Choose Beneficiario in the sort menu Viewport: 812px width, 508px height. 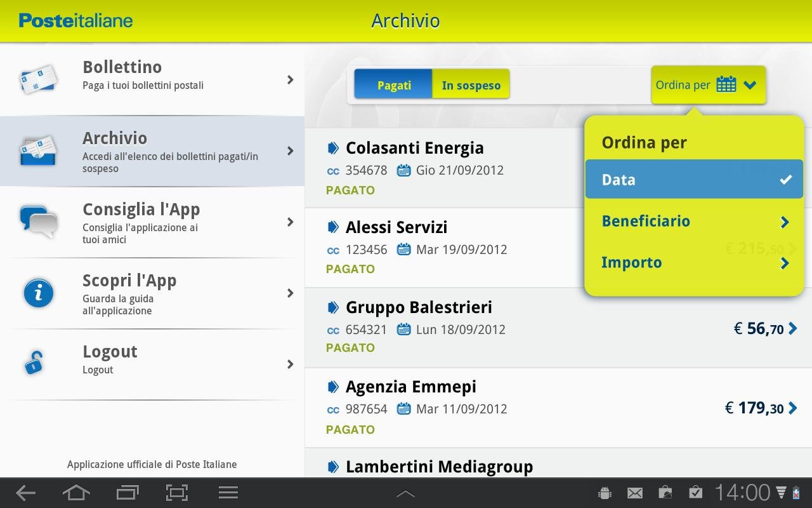tap(694, 221)
